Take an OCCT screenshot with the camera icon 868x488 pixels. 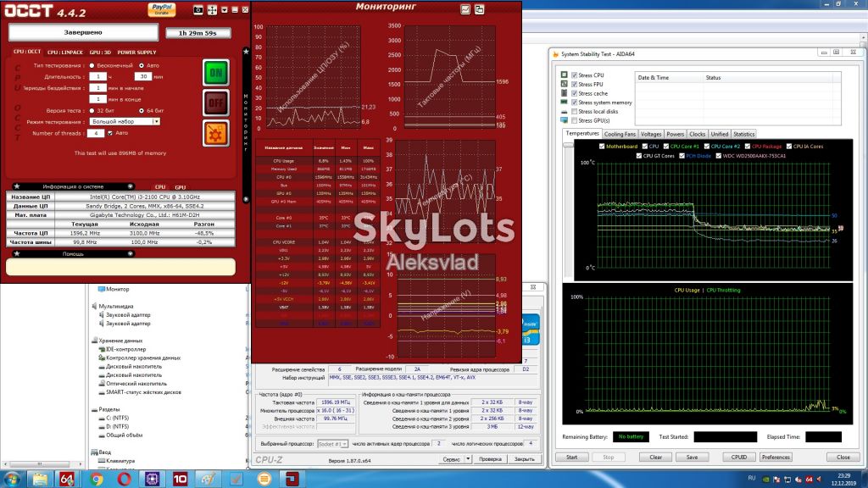tap(198, 10)
